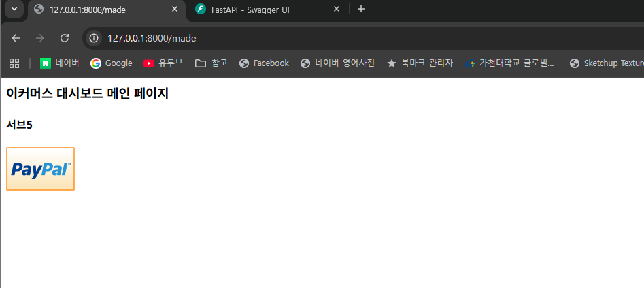Open the 네이버 영어사전 bookmark

click(x=337, y=63)
